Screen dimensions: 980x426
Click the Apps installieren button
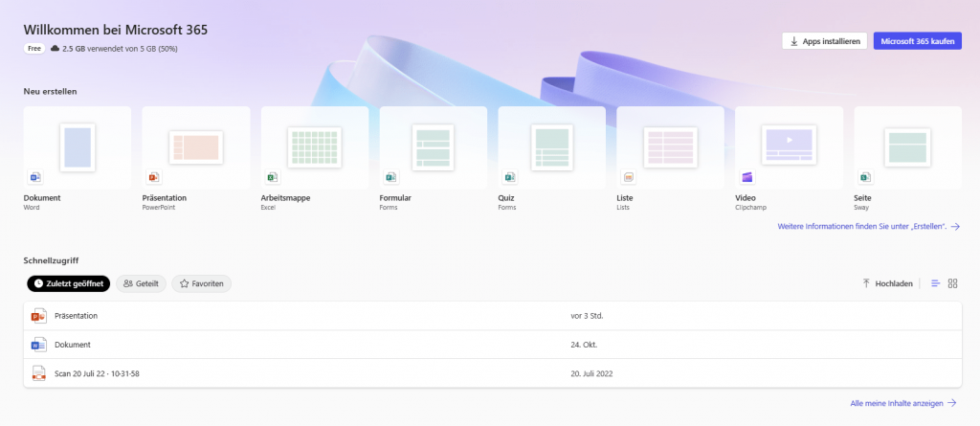pyautogui.click(x=824, y=41)
